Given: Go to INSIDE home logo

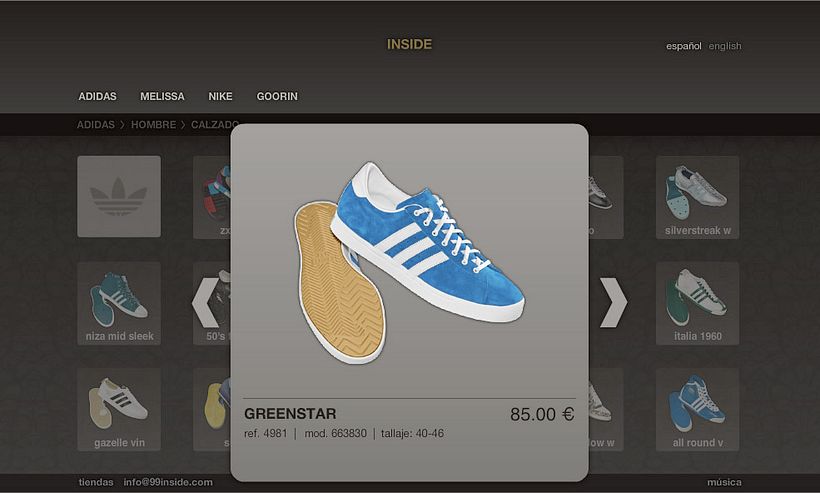Looking at the screenshot, I should point(409,44).
